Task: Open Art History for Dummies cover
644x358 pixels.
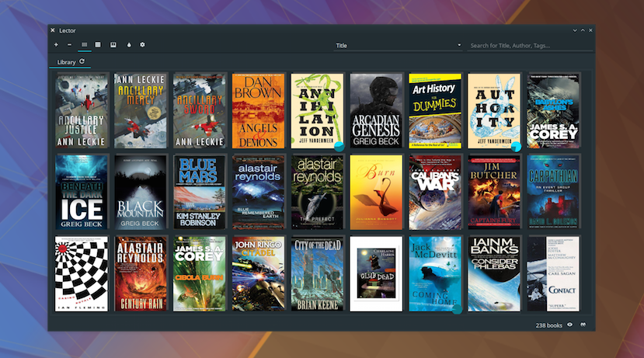Action: click(435, 111)
